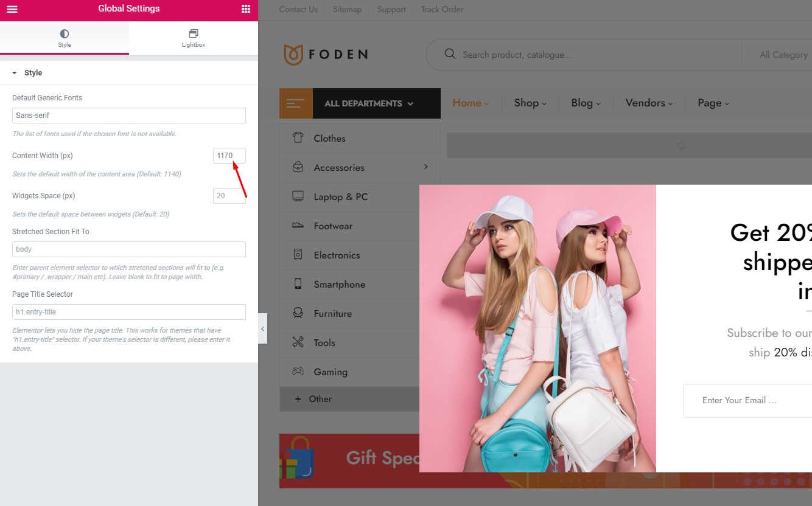Click the Clothes t-shirt icon

coord(298,138)
